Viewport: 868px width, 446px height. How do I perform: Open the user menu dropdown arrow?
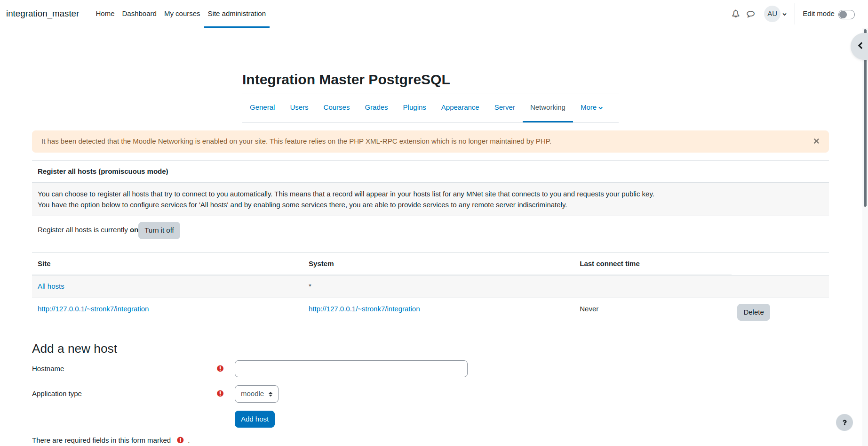point(785,14)
